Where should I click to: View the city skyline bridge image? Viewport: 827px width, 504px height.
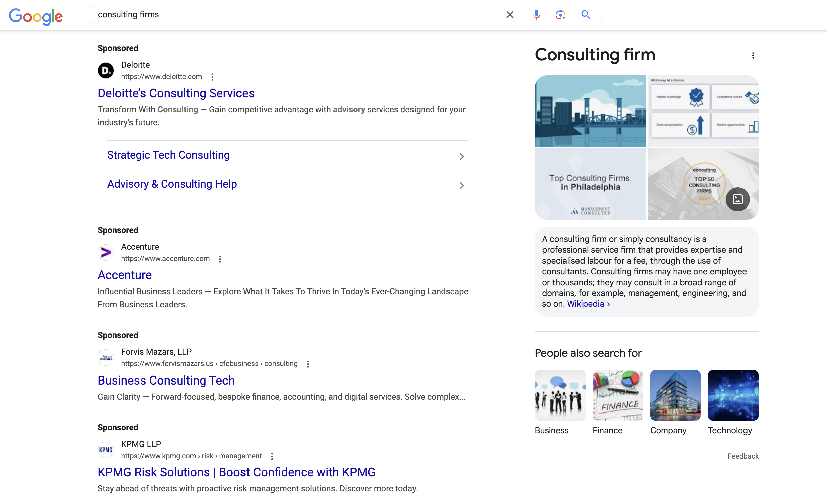point(591,111)
